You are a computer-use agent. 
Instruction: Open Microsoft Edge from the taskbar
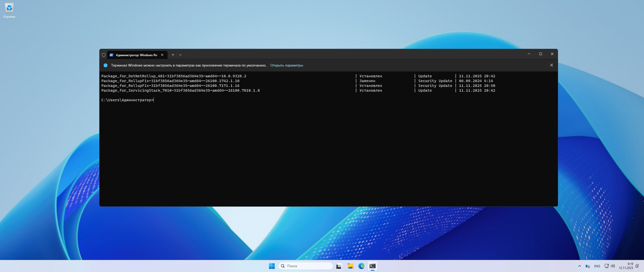click(361, 266)
